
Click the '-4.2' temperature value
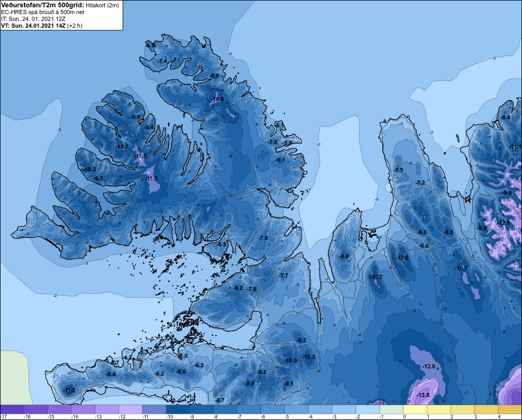127,357
